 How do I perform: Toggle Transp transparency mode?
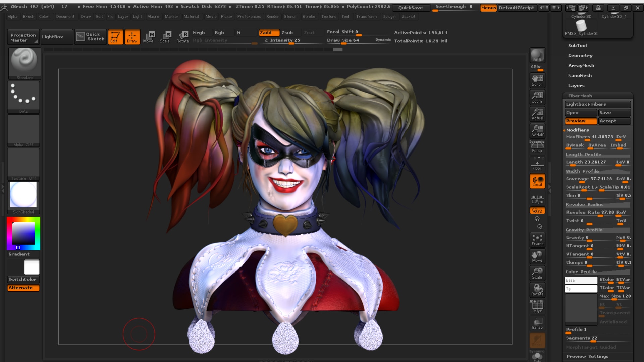pyautogui.click(x=537, y=323)
